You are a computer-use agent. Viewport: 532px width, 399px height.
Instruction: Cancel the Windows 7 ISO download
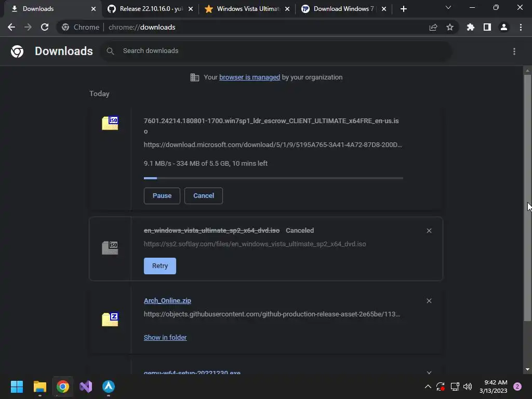pyautogui.click(x=204, y=196)
